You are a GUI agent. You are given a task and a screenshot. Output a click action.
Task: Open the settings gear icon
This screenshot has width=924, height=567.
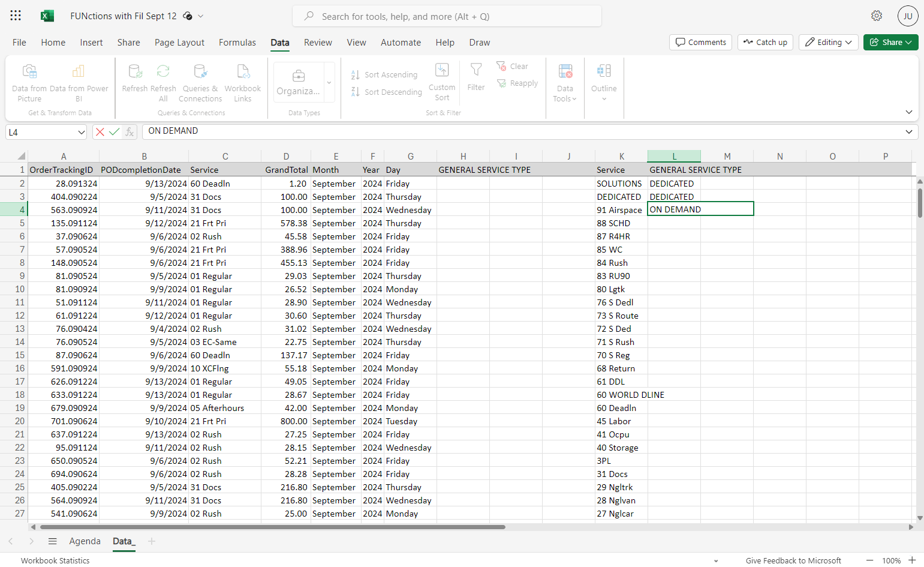[x=877, y=16]
